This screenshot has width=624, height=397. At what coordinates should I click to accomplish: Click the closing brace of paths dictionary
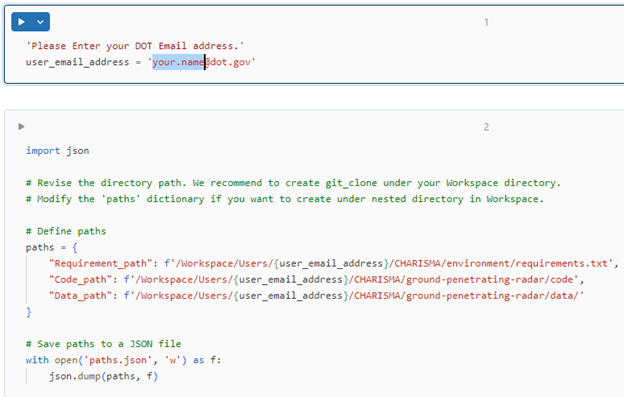29,312
